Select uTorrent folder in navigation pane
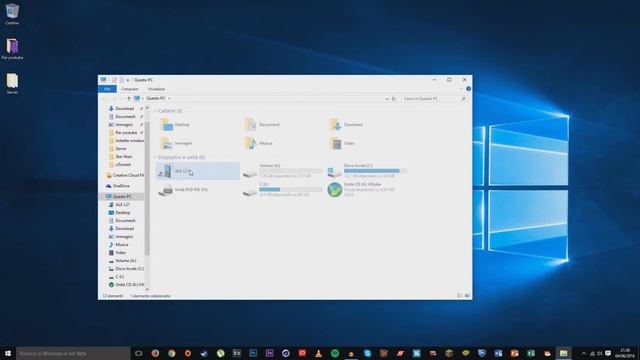640x360 pixels. [120, 164]
